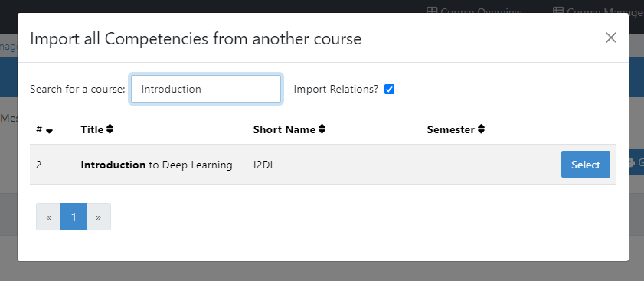Click the Title column header text
644x281 pixels.
click(92, 129)
